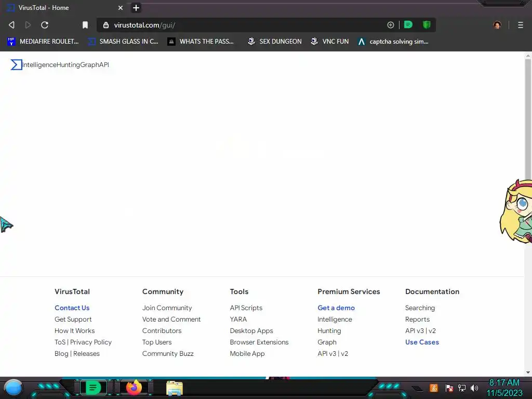Open Reports documentation link

point(417,320)
